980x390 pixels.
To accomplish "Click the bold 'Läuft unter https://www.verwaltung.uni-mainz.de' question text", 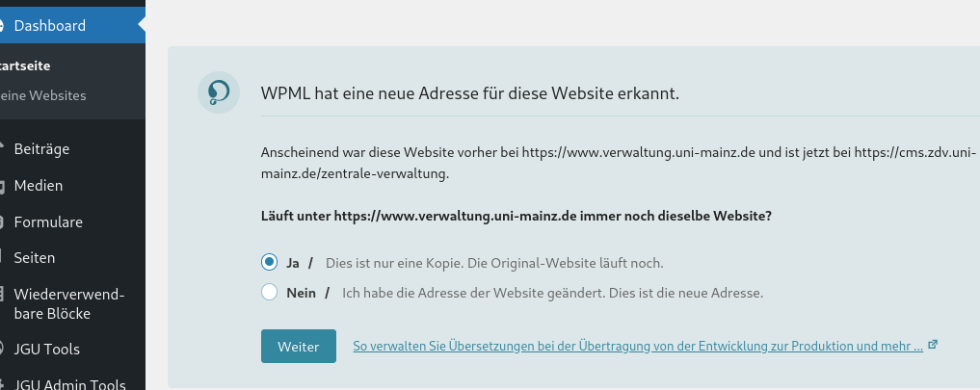I will [x=516, y=217].
